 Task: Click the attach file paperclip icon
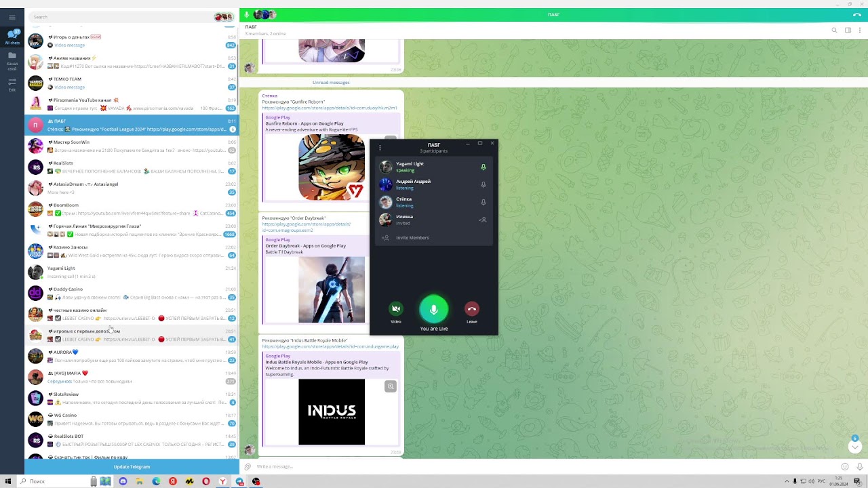248,466
